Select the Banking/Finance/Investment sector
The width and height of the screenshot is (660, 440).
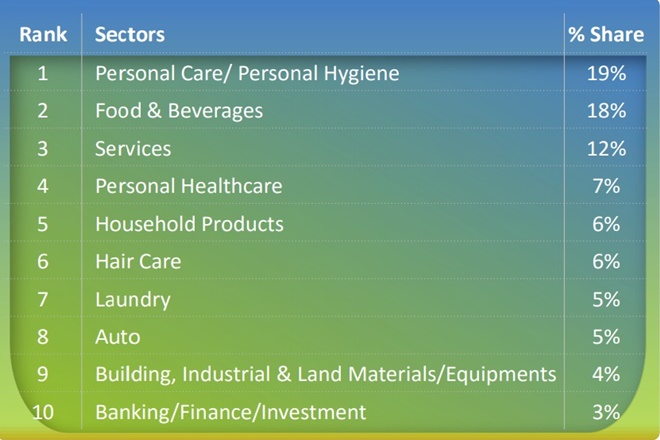tap(230, 412)
